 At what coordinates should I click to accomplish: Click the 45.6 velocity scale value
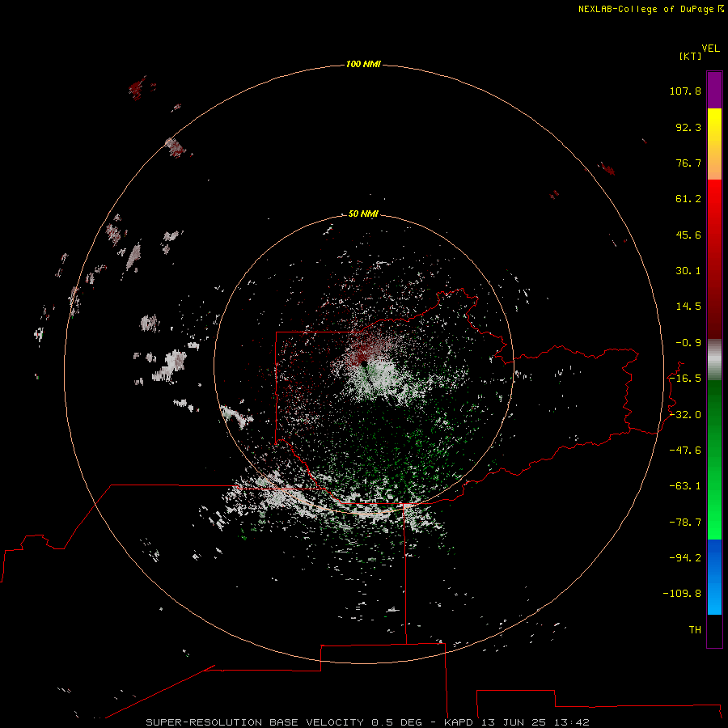tap(688, 235)
